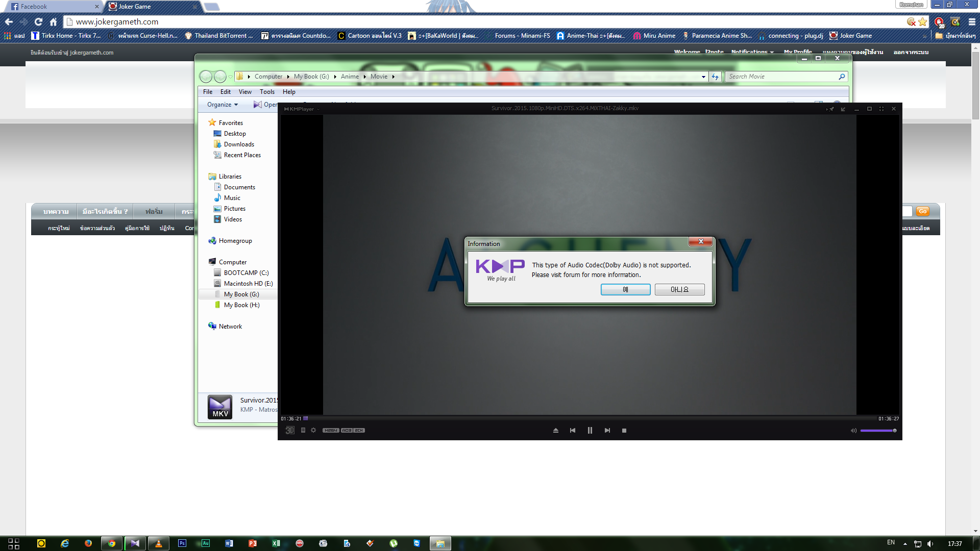Viewport: 980px width, 551px height.
Task: Open the KMPlayer playlist icon
Action: pyautogui.click(x=303, y=430)
